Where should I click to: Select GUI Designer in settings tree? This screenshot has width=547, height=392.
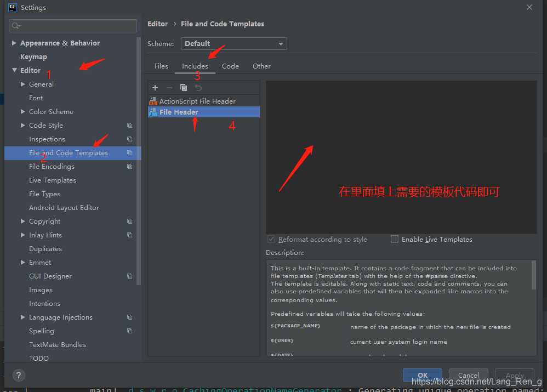(50, 276)
